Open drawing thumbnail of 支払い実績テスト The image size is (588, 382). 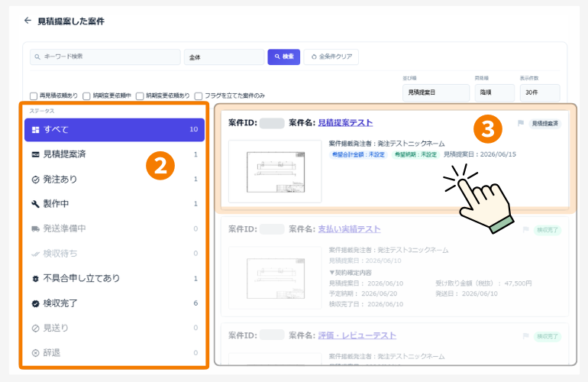pyautogui.click(x=275, y=278)
